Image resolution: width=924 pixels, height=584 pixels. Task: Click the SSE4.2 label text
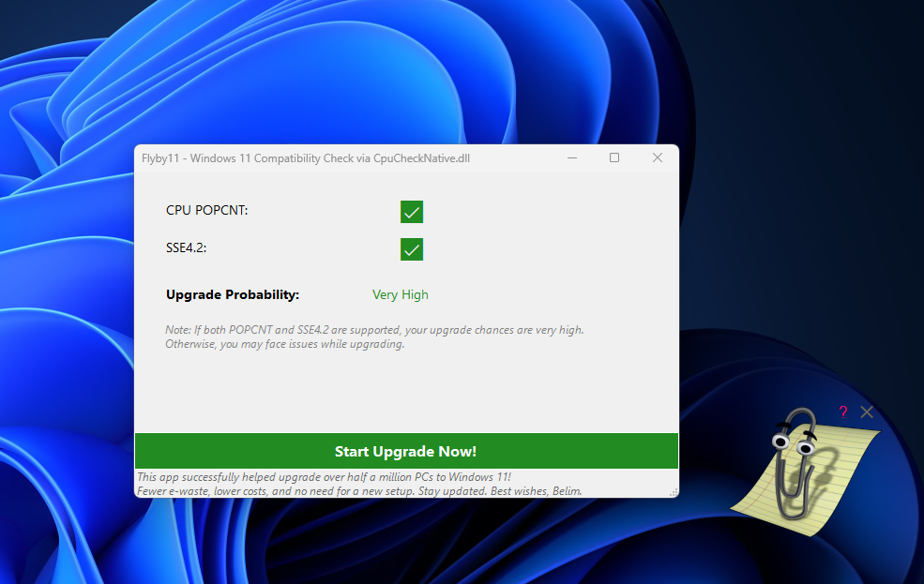point(186,248)
